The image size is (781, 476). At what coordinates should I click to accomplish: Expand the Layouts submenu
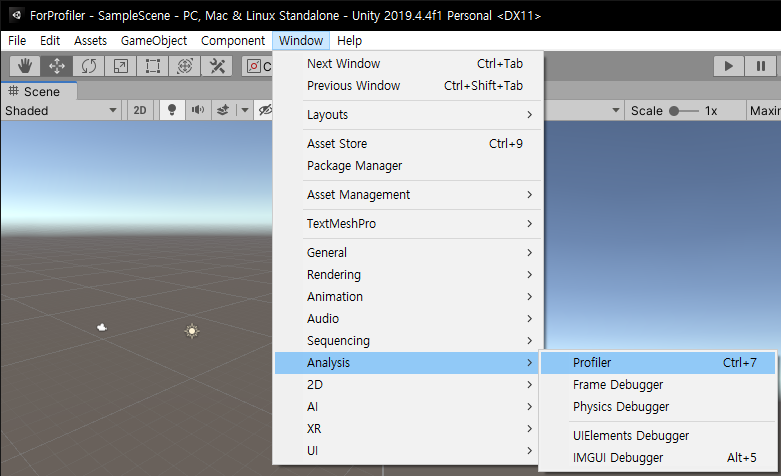408,115
